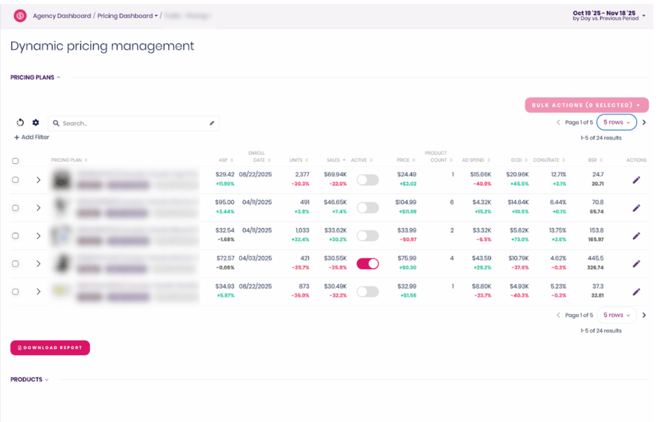
Task: Expand the first pricing plan row
Action: 38,180
